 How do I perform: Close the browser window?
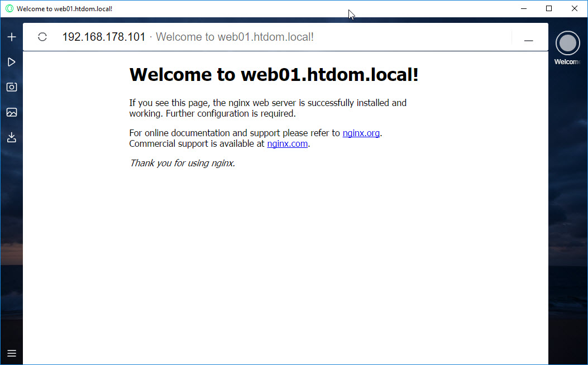point(575,8)
